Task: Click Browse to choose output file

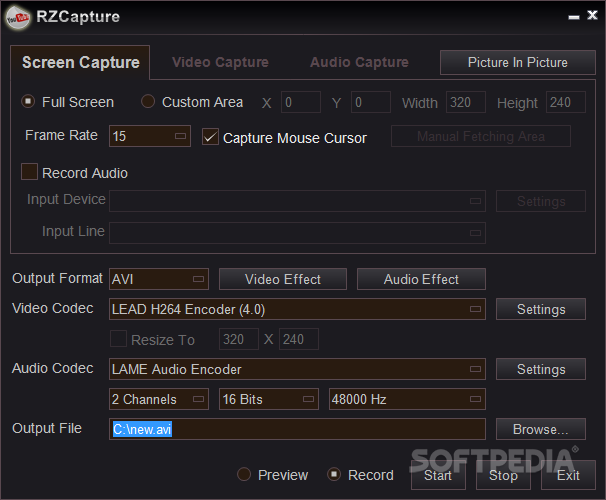Action: click(x=541, y=429)
